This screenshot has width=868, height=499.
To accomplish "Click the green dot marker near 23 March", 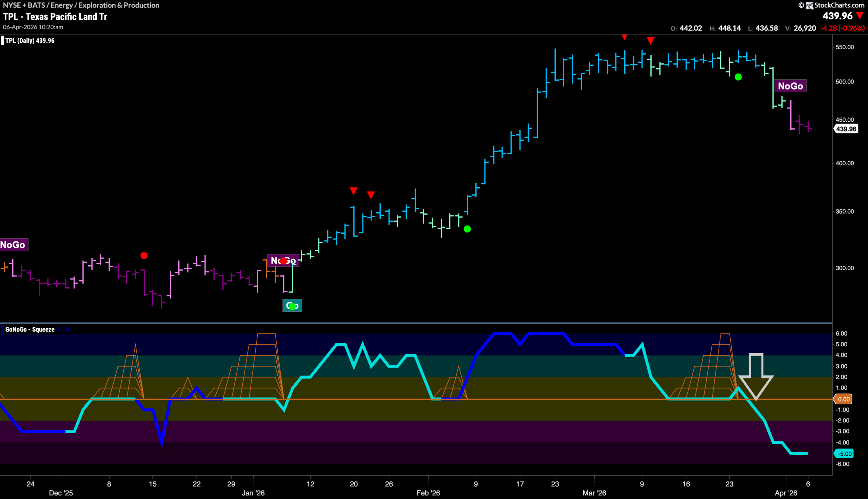I will [x=738, y=77].
